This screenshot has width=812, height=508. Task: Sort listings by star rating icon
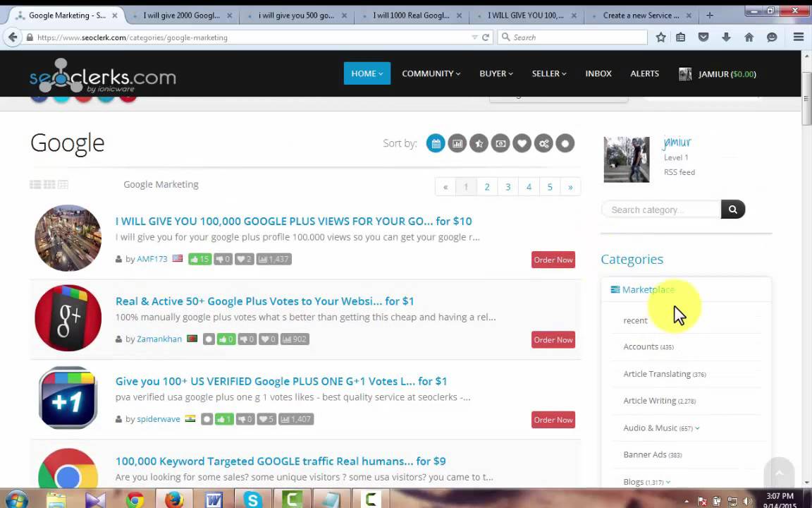(479, 144)
